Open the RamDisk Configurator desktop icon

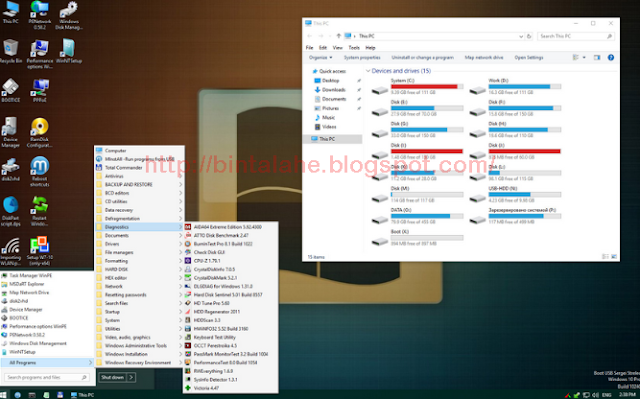tap(40, 133)
